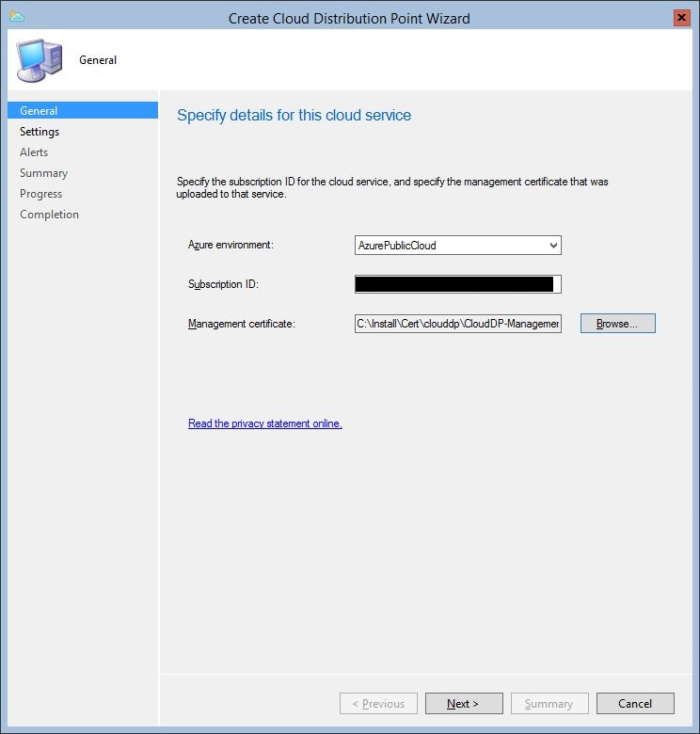Click the Summary button at bottom
Viewport: 700px width, 734px height.
549,704
